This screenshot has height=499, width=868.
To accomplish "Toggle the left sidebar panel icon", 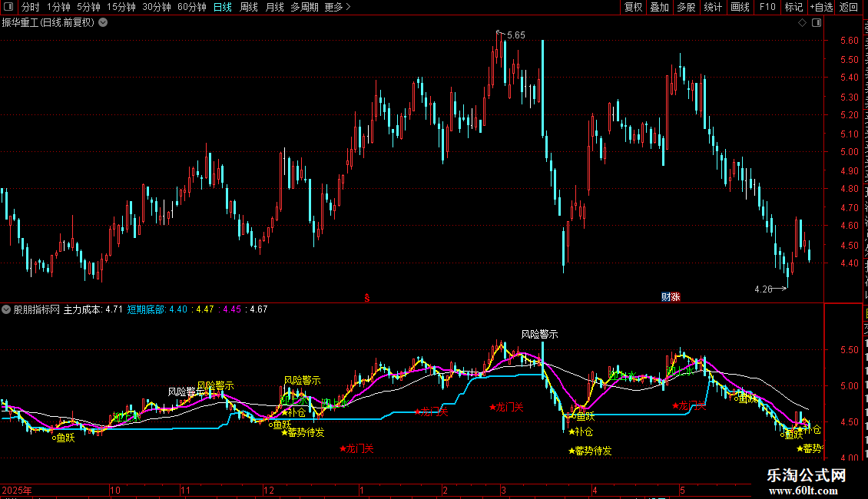I will click(x=8, y=7).
